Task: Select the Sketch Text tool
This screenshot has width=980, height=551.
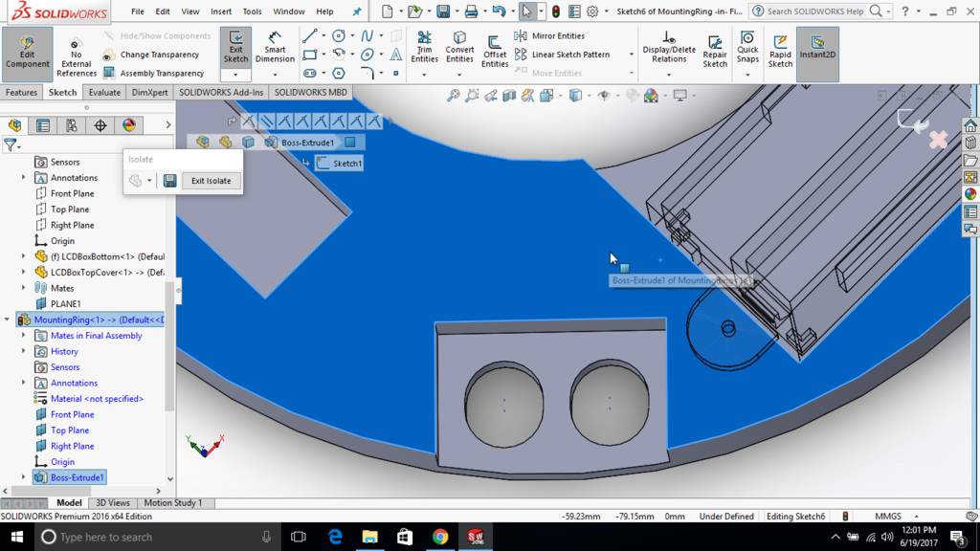Action: (396, 55)
